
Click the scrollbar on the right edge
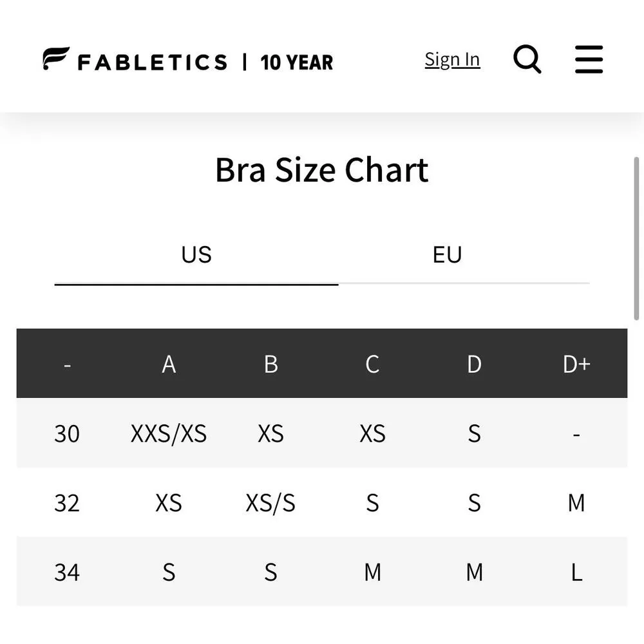[636, 238]
